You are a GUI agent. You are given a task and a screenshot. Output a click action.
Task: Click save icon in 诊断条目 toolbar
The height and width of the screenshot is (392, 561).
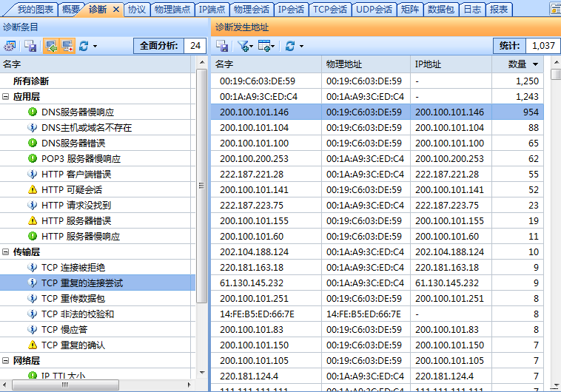pyautogui.click(x=30, y=46)
